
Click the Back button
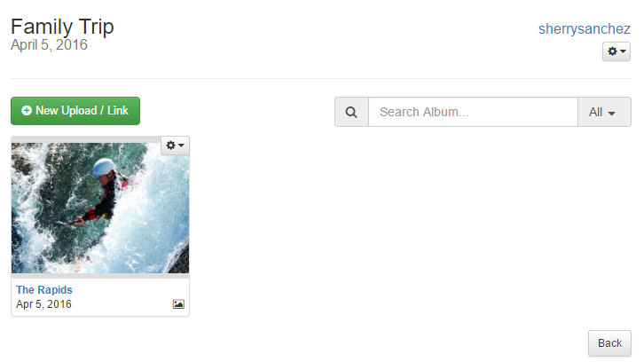(609, 343)
